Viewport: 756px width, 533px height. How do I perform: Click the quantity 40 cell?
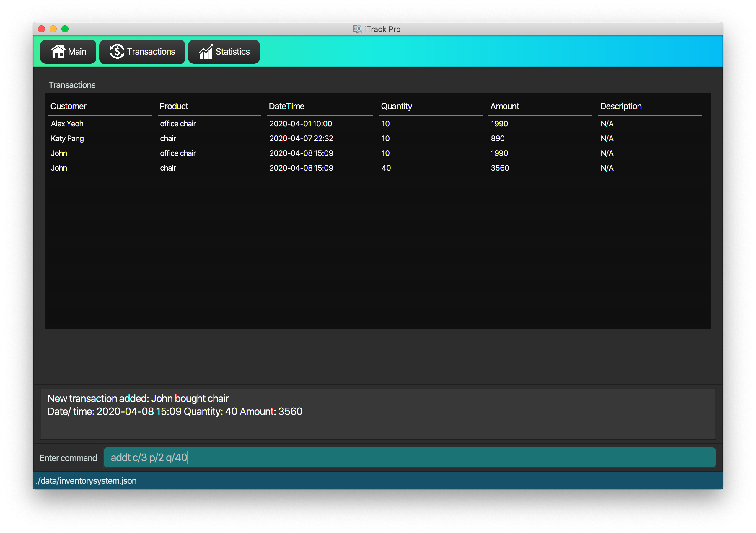(386, 168)
